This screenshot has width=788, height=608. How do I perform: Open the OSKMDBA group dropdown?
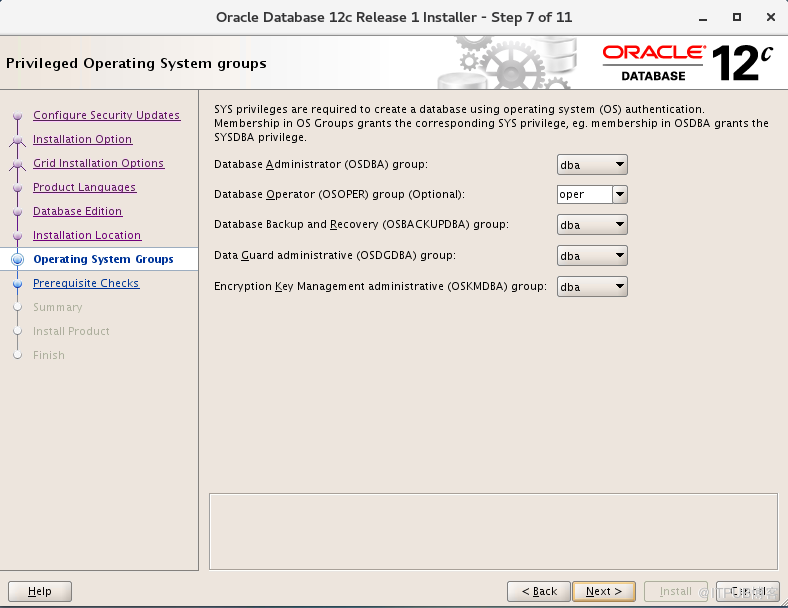[x=592, y=286]
